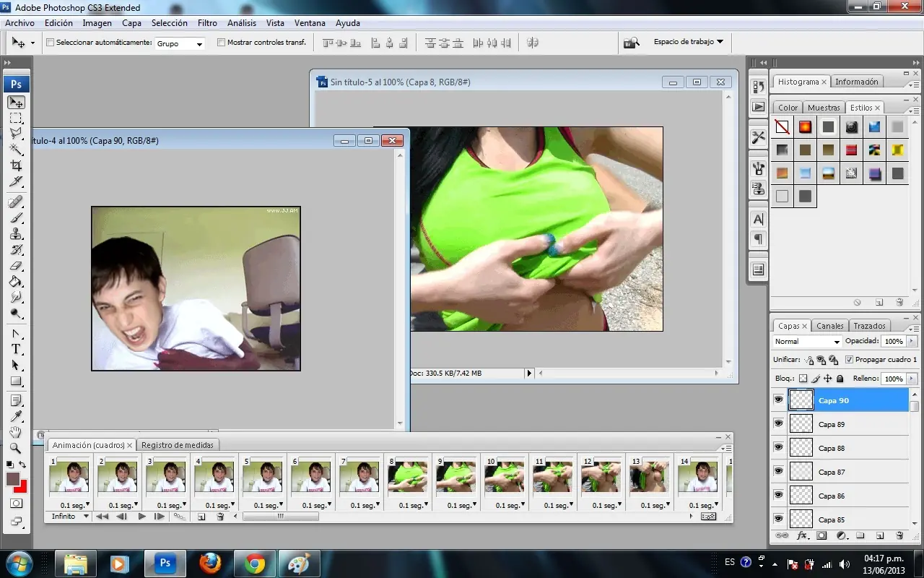Image resolution: width=924 pixels, height=578 pixels.
Task: Create new layer in Capas panel
Action: [880, 536]
